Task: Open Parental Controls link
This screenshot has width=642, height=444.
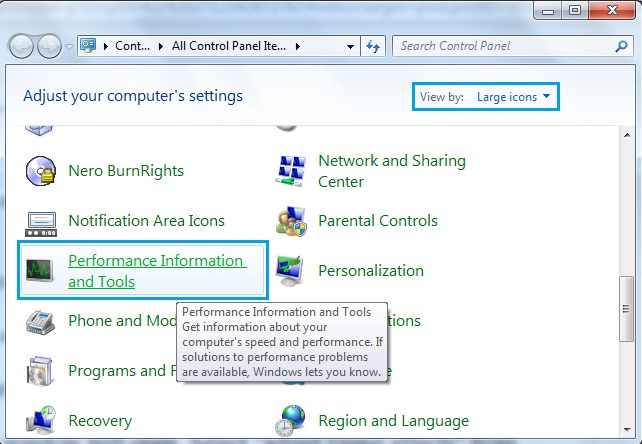Action: click(378, 221)
